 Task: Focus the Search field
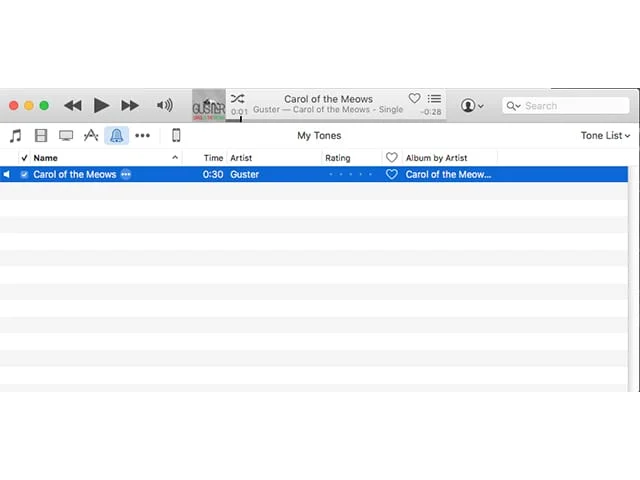pos(566,106)
